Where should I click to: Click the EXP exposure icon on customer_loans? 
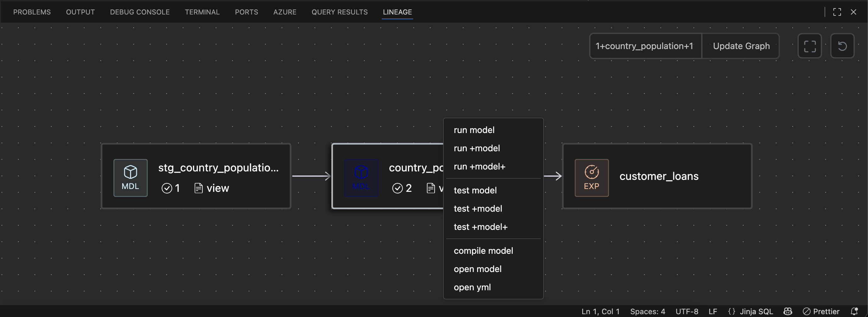pyautogui.click(x=592, y=178)
